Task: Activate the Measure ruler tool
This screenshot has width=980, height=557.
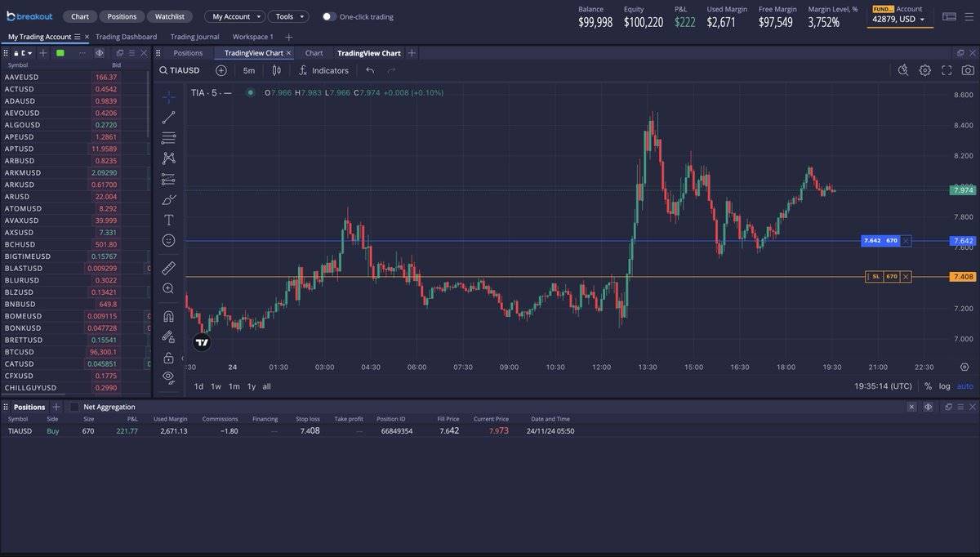Action: tap(168, 268)
